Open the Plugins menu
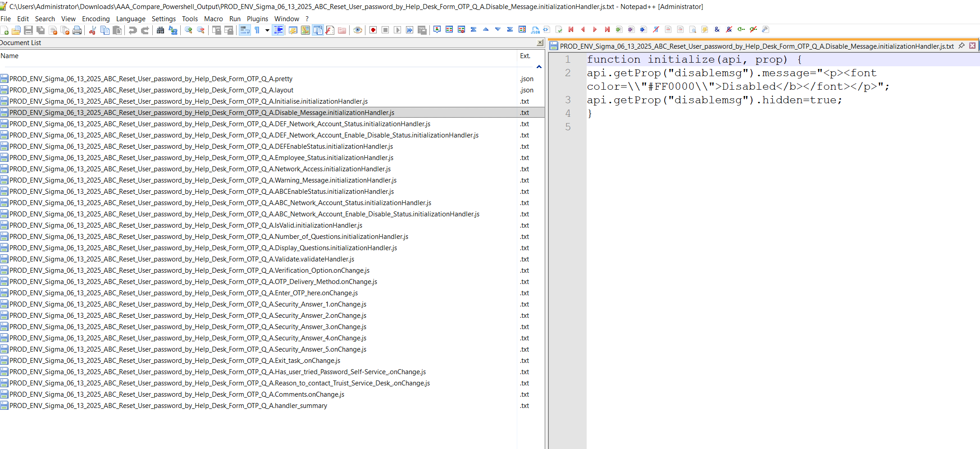Screen dimensions: 980x449 (257, 18)
